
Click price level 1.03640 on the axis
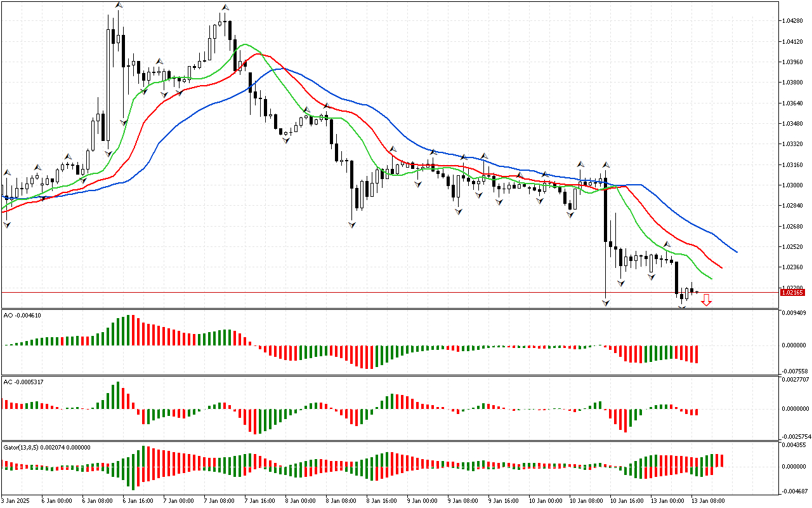tap(794, 103)
